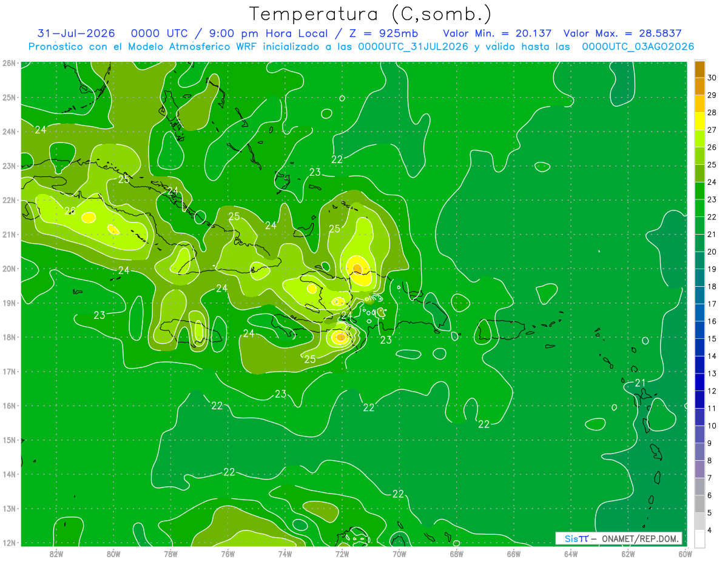Click the '29' label on color scale
Viewport: 728px width, 562px height.
coord(712,95)
